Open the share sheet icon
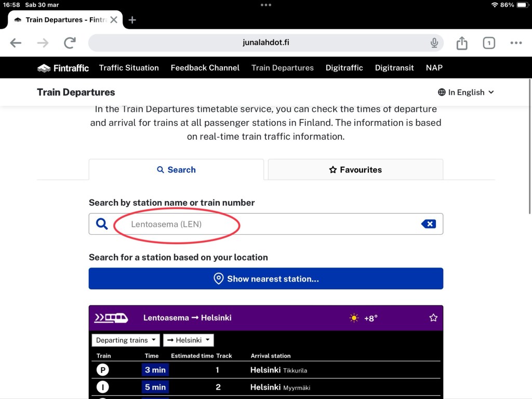Image resolution: width=532 pixels, height=399 pixels. coord(462,43)
